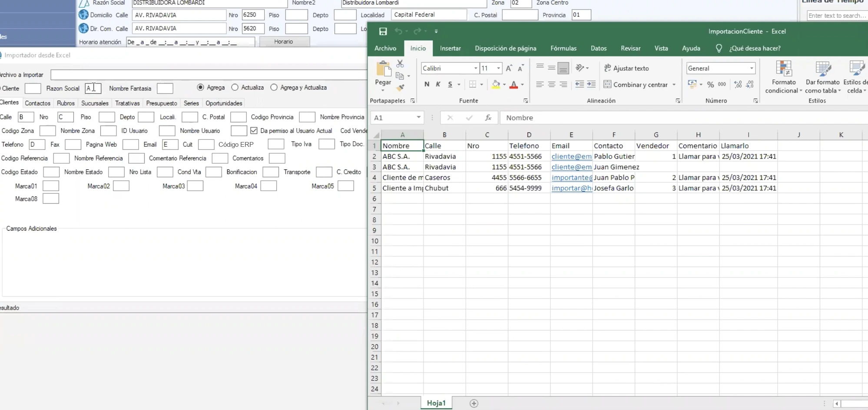The width and height of the screenshot is (868, 410).
Task: Expand the Fuente group dialog launcher
Action: (526, 101)
